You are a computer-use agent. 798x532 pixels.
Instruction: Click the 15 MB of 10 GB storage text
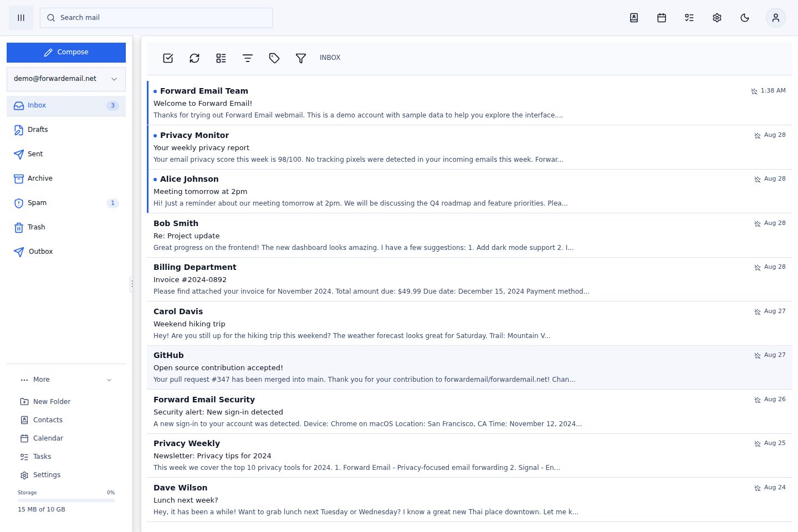pos(42,509)
